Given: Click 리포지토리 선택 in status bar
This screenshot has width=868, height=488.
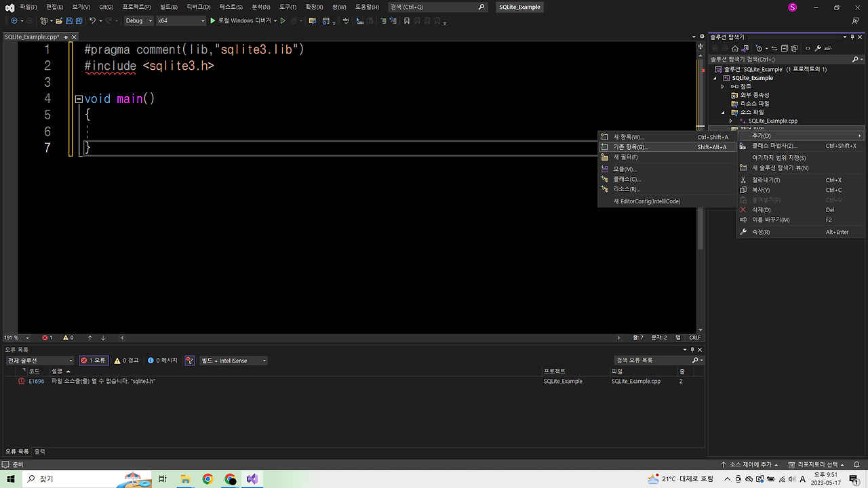Looking at the screenshot, I should point(817,464).
